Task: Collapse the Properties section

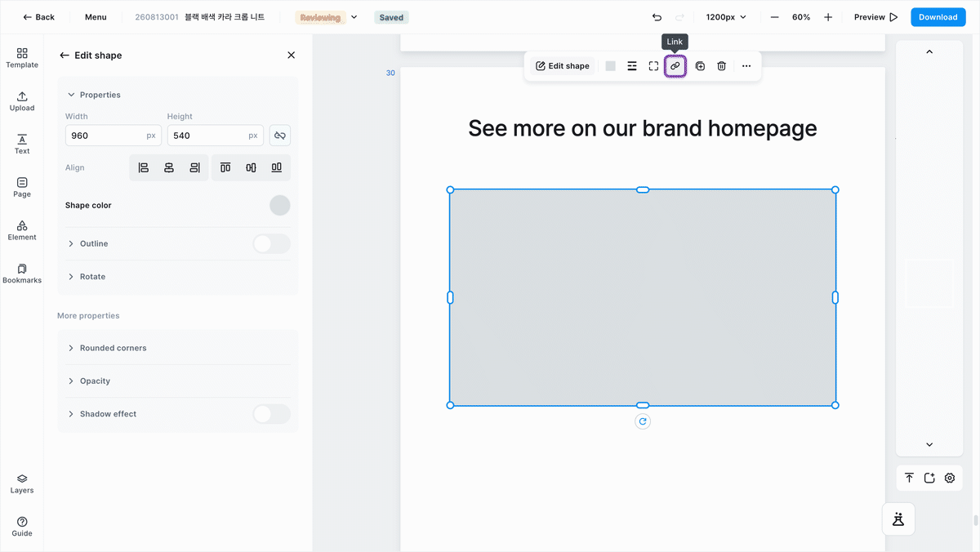Action: [x=94, y=95]
